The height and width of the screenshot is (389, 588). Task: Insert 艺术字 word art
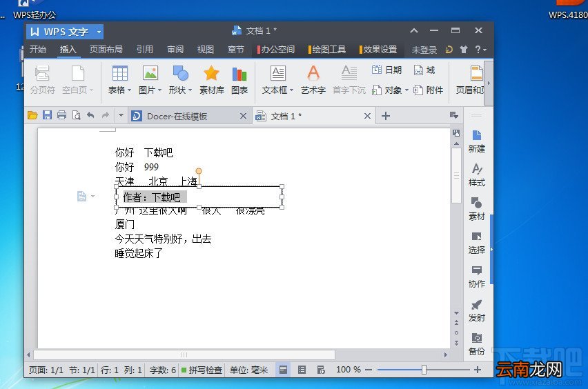(x=313, y=79)
